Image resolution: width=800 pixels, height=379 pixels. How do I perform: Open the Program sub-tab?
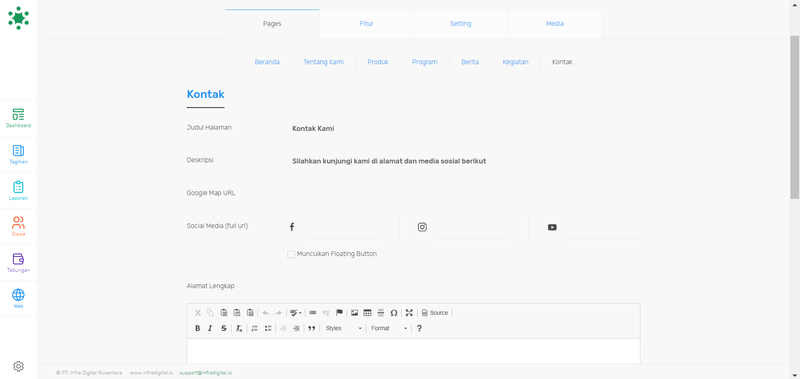pos(424,62)
